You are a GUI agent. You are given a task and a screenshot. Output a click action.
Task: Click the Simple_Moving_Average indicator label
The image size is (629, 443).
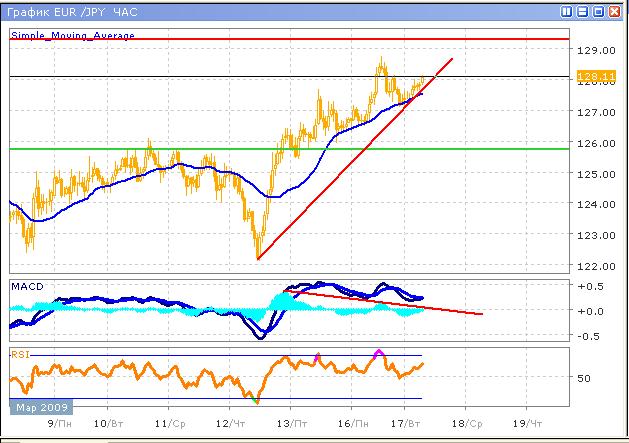(72, 35)
